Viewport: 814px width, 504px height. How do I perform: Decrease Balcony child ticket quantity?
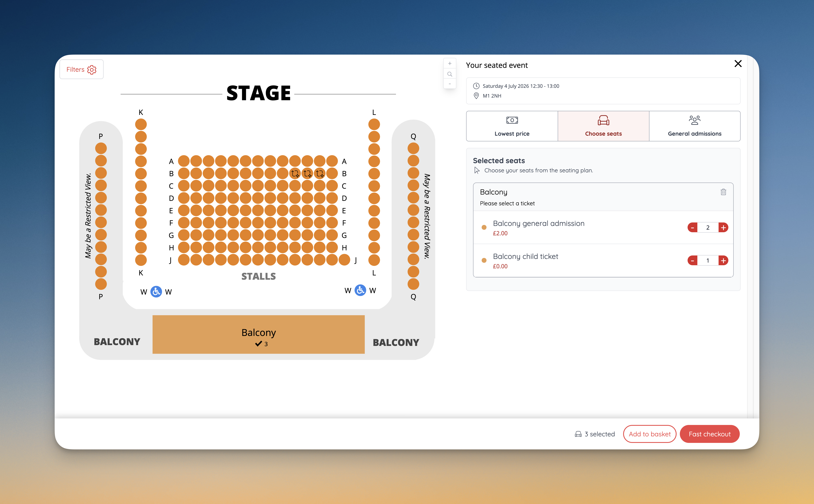pyautogui.click(x=692, y=261)
